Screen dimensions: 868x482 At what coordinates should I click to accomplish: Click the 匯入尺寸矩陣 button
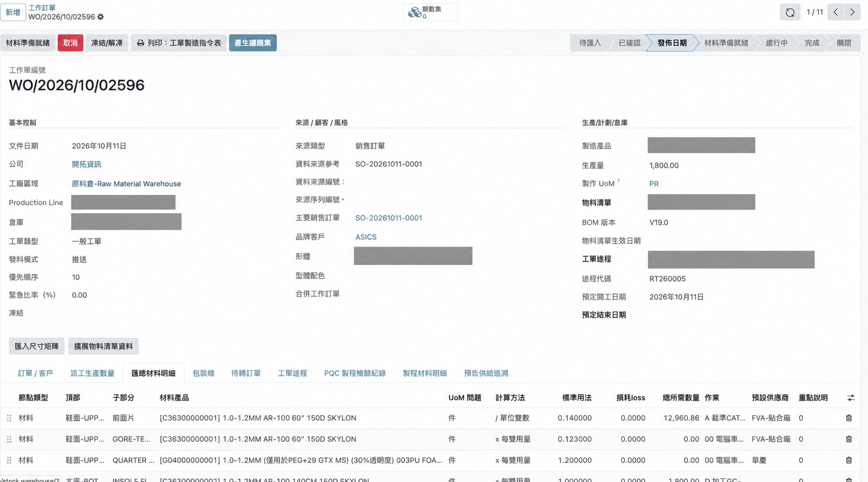[x=37, y=346]
